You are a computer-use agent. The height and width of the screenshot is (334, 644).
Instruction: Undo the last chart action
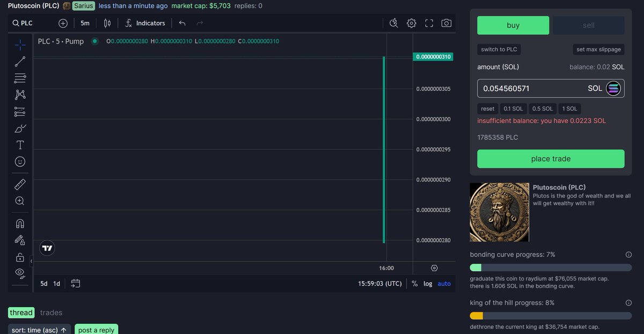182,23
